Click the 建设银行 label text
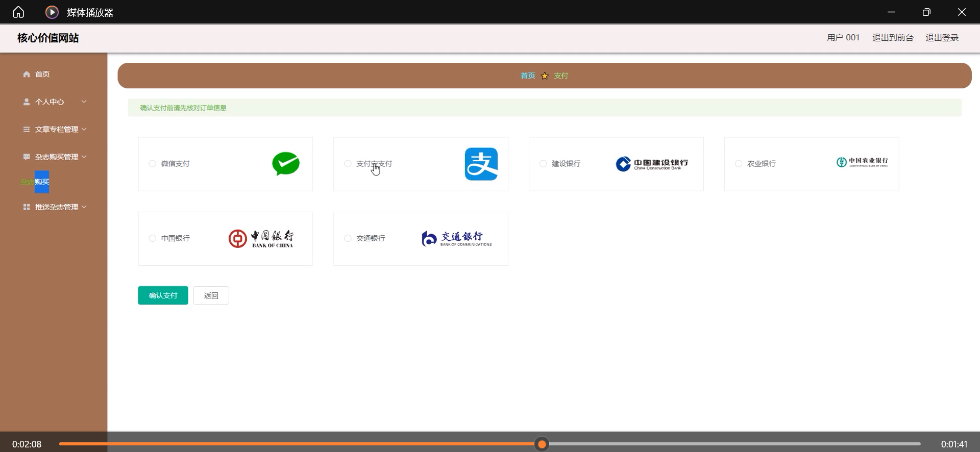 pos(566,164)
